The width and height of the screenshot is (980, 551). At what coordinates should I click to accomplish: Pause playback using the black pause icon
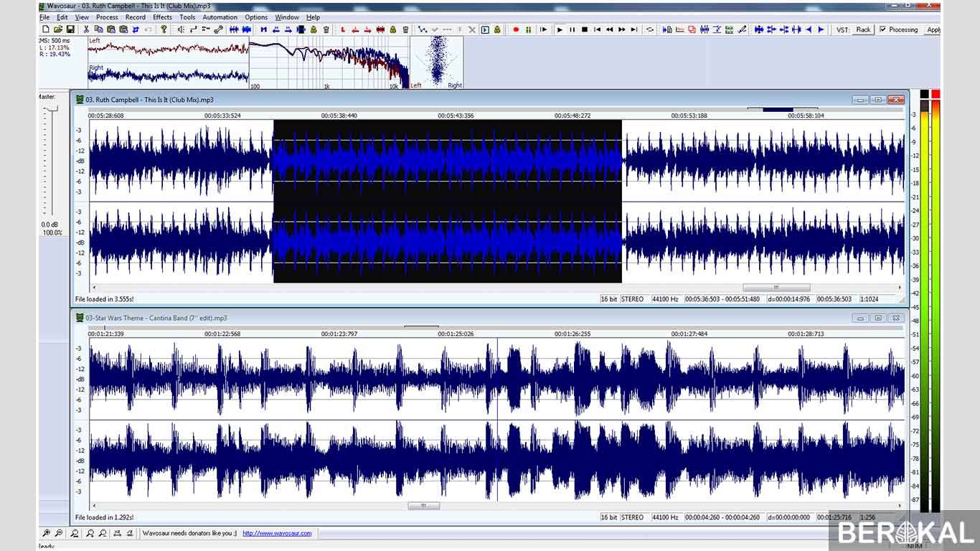[x=573, y=29]
